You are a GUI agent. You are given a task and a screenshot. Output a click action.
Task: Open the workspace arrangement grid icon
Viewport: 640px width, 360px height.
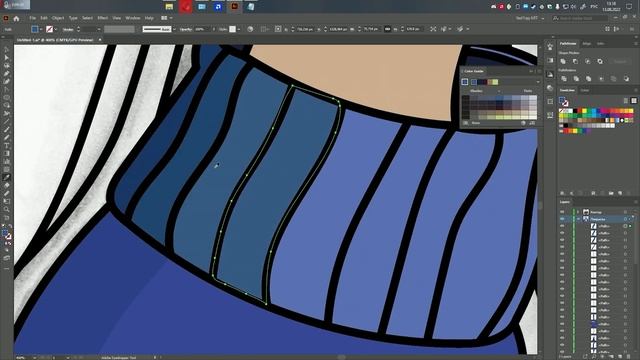click(x=164, y=18)
